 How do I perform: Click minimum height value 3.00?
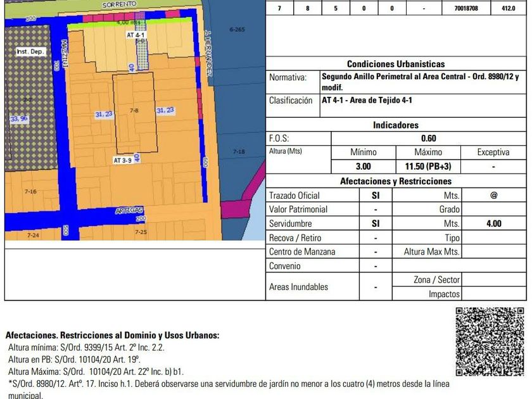364,166
